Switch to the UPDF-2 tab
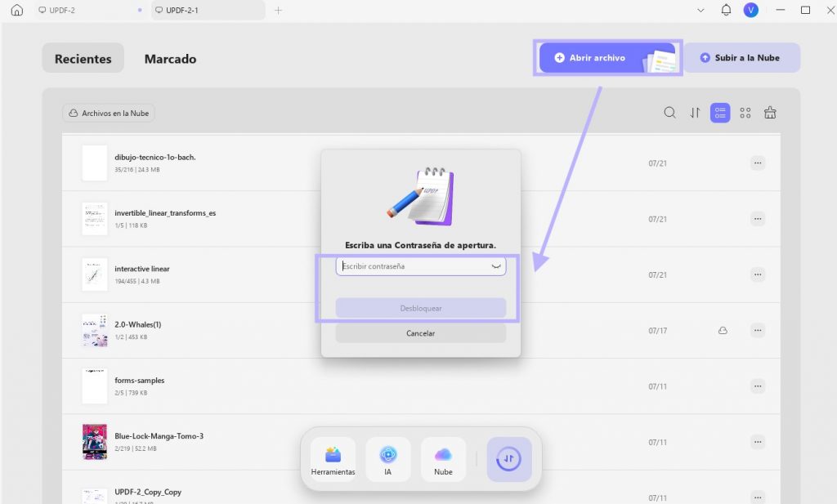The height and width of the screenshot is (504, 837). [91, 10]
